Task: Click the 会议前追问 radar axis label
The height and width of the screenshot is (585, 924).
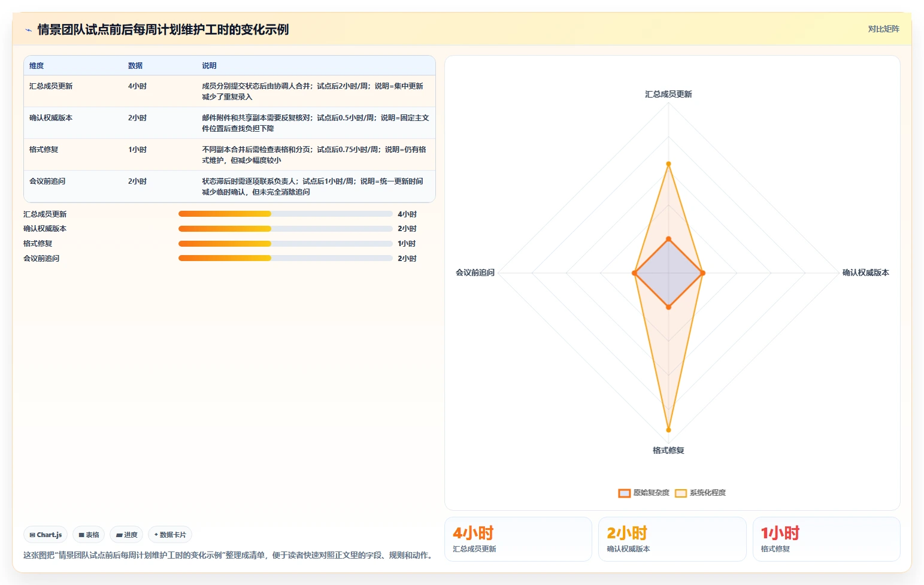Action: (475, 272)
